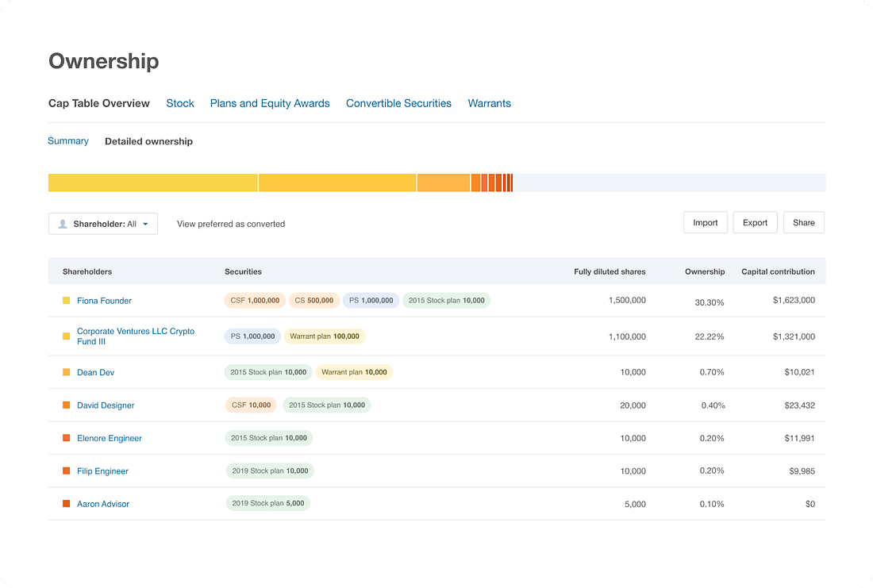873x588 pixels.
Task: Open David Designer shareholder link
Action: pyautogui.click(x=106, y=405)
